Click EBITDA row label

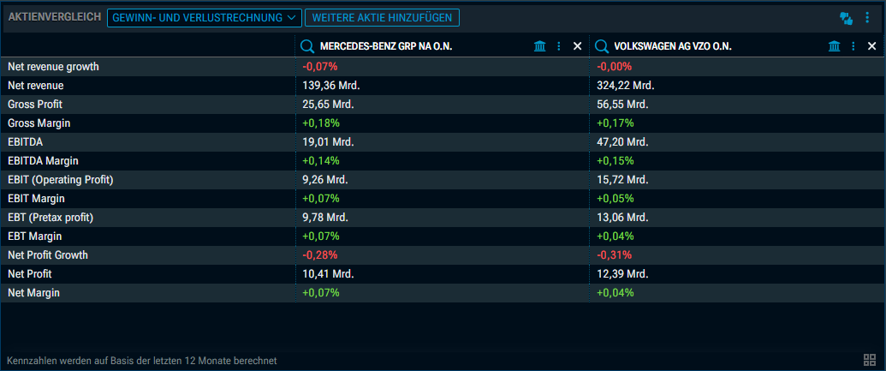coord(25,142)
